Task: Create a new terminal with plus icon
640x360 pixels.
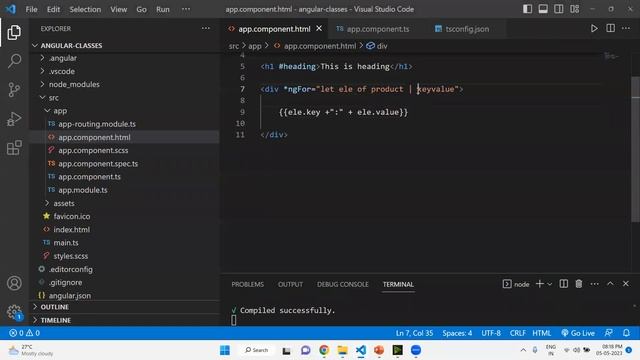Action: click(x=540, y=284)
